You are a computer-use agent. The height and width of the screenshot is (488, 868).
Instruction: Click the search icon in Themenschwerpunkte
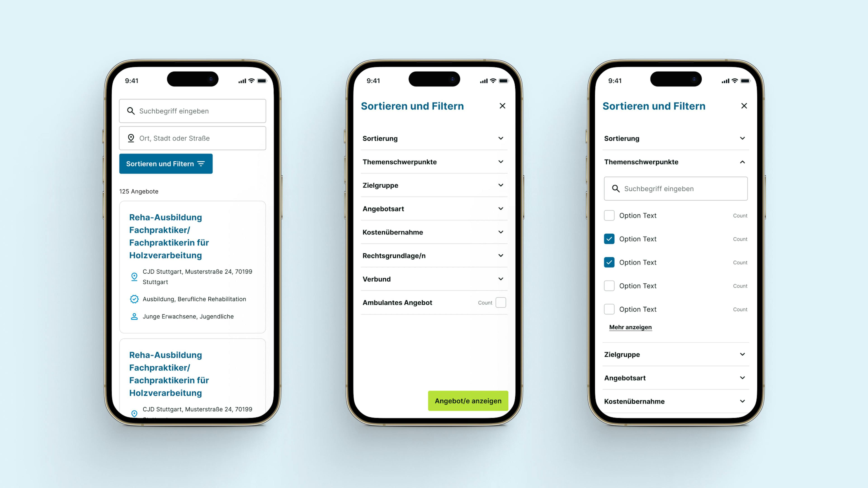coord(615,188)
